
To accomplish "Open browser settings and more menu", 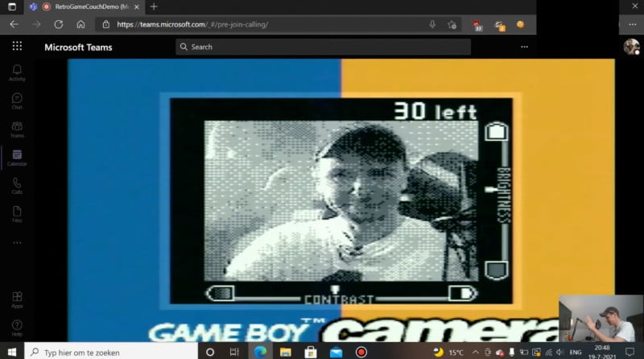I will coord(633,24).
